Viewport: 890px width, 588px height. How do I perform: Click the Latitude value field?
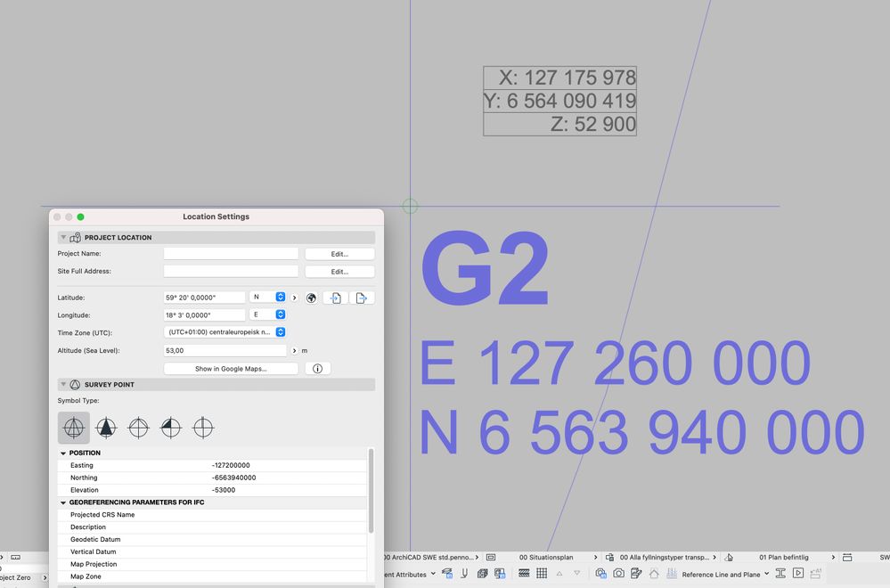tap(204, 298)
